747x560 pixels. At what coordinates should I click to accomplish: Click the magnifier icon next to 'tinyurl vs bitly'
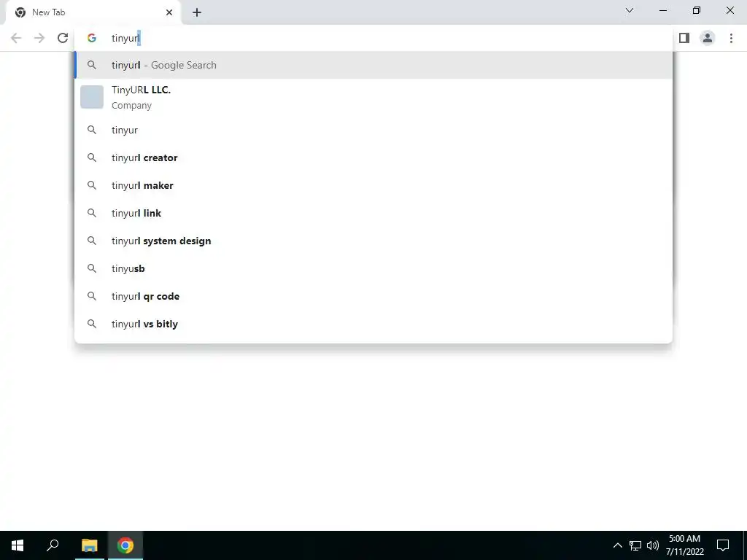[92, 323]
